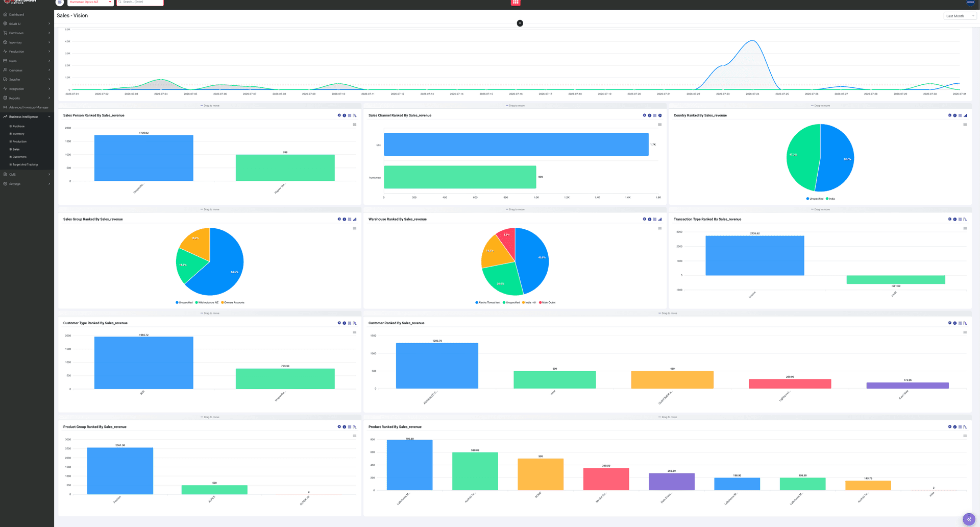980x527 pixels.
Task: Switch chart type on Customer Ranked chart
Action: (x=965, y=323)
